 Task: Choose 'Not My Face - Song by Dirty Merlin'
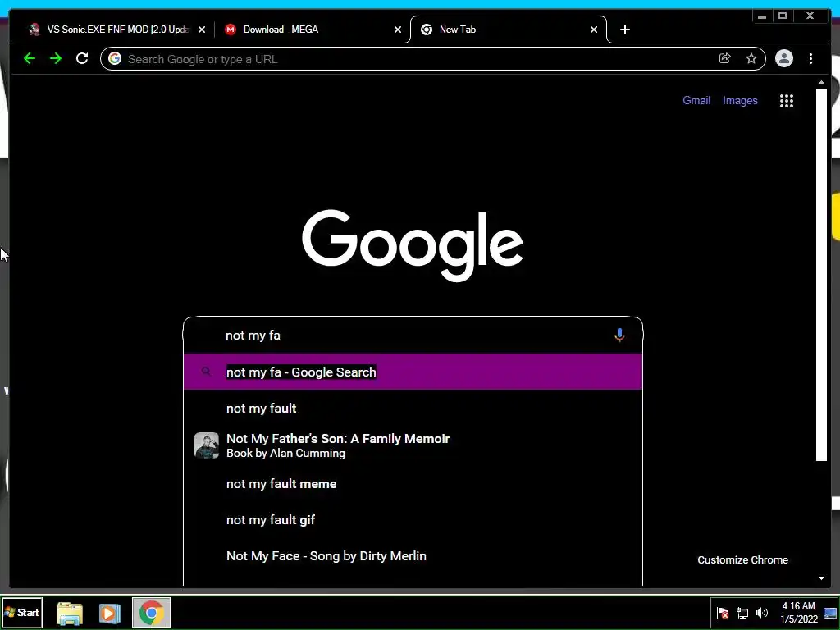coord(413,556)
